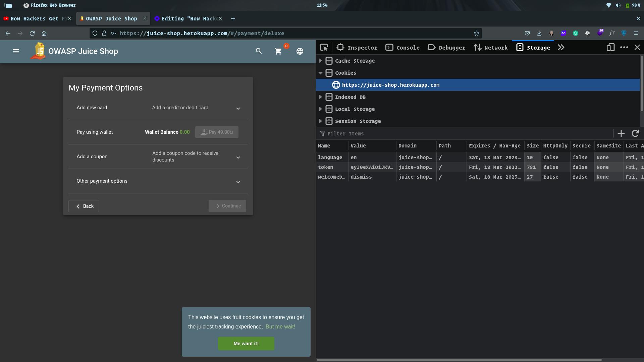Viewport: 644px width, 362px height.
Task: Click the browser back arrow
Action: [x=8, y=33]
